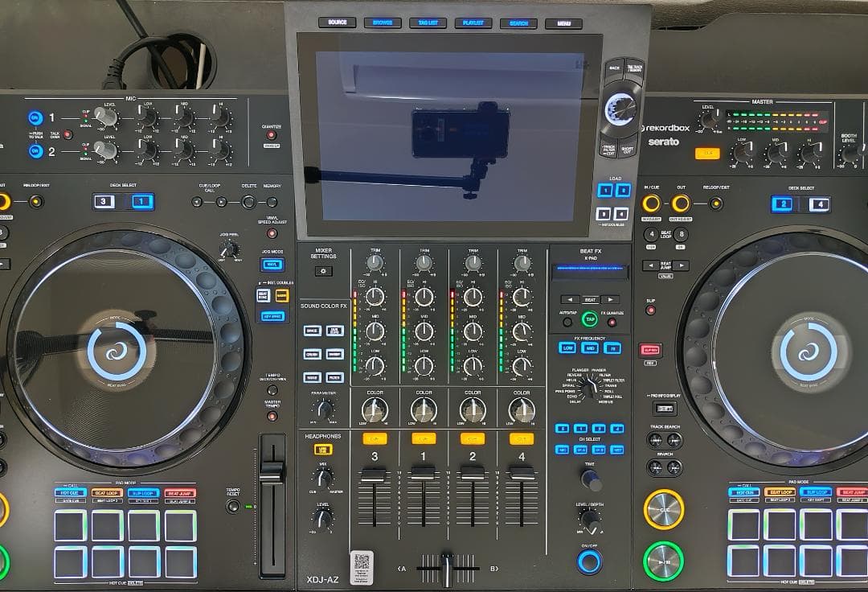Image resolution: width=868 pixels, height=592 pixels.
Task: Enable FX QUANTIZE with the red button
Action: [611, 323]
